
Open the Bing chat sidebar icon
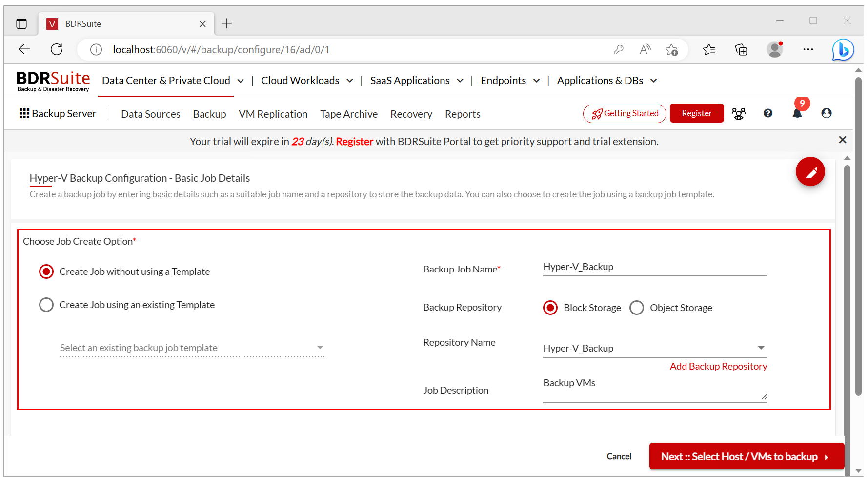point(843,50)
